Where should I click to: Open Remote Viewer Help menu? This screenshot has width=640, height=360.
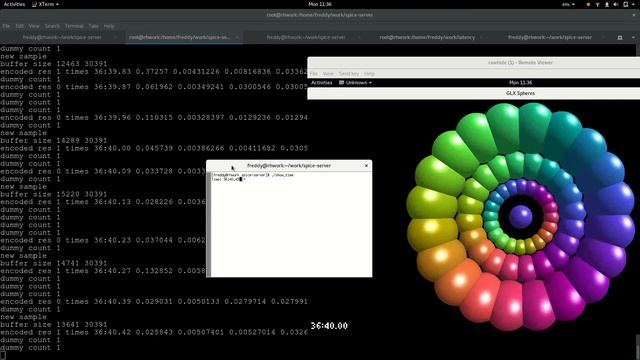(x=369, y=74)
